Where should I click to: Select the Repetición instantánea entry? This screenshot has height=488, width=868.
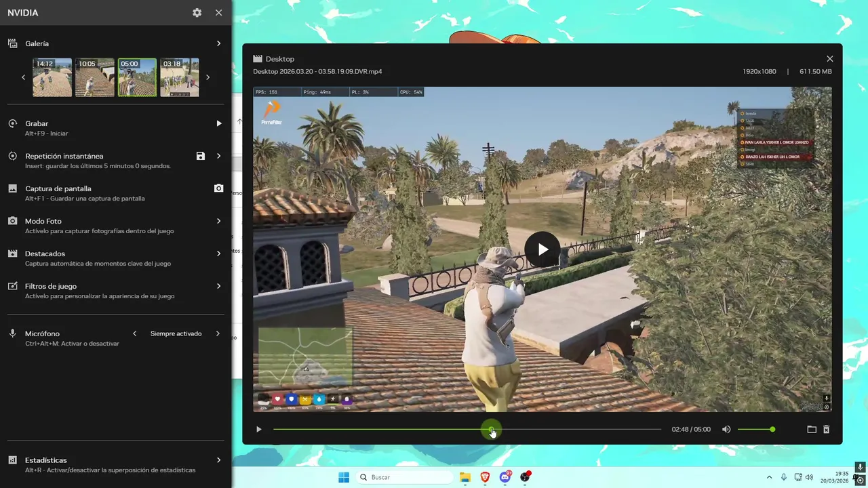(x=115, y=161)
